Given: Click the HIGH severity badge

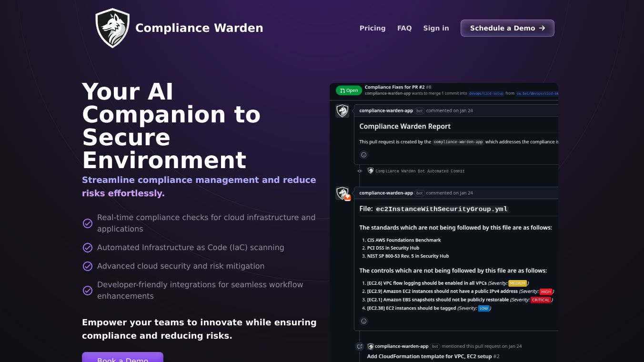Looking at the screenshot, I should (546, 292).
